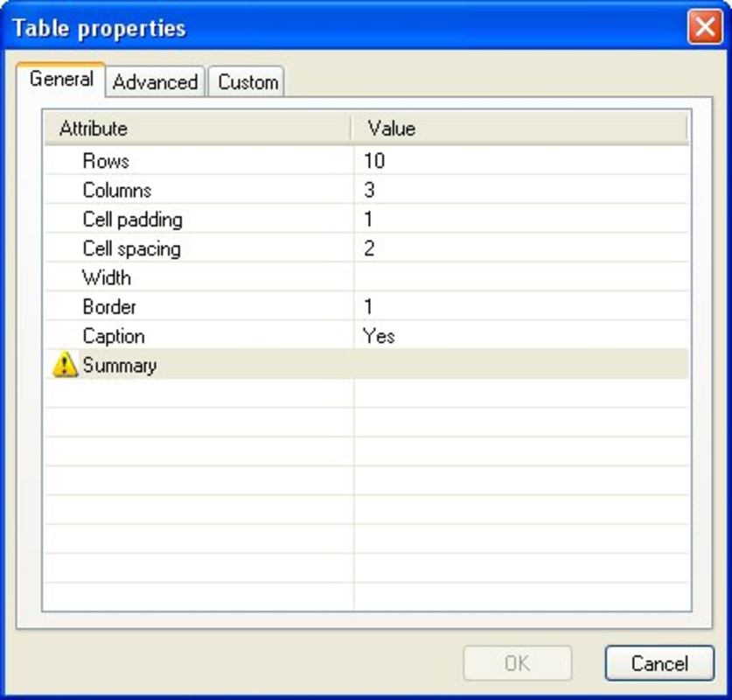The image size is (732, 700).
Task: Select the Cell padding value cell
Action: [521, 219]
